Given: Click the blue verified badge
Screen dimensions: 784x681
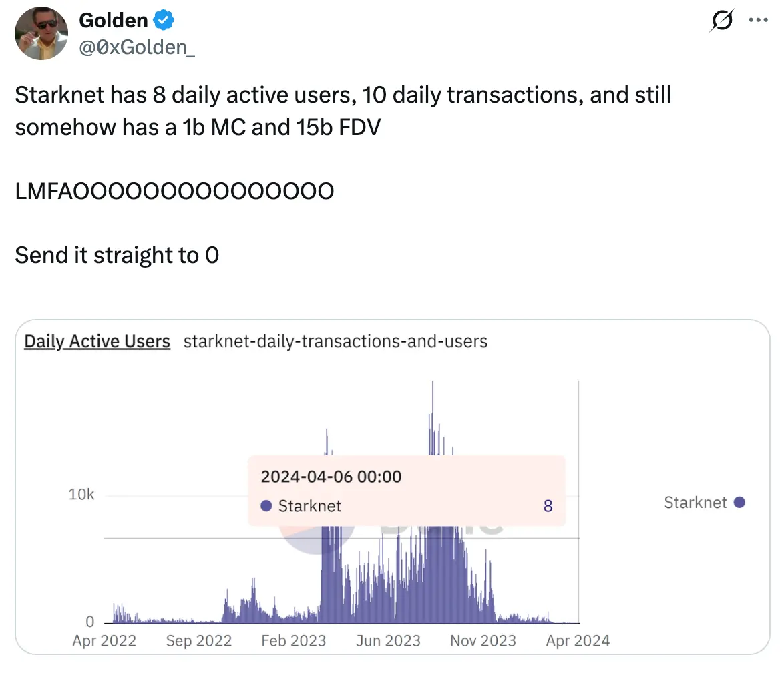Looking at the screenshot, I should pos(164,21).
